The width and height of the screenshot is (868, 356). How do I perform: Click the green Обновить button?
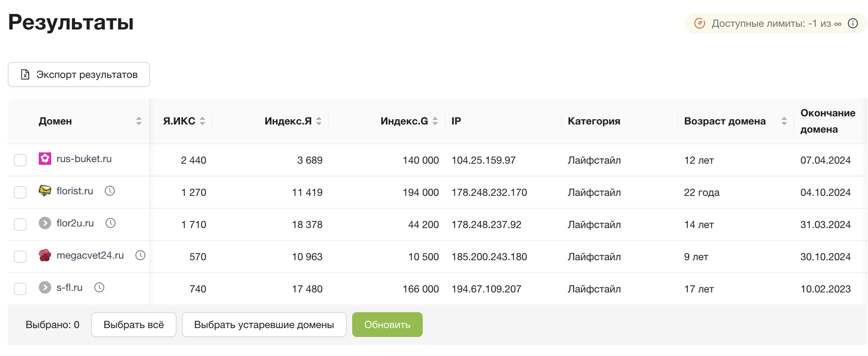387,325
